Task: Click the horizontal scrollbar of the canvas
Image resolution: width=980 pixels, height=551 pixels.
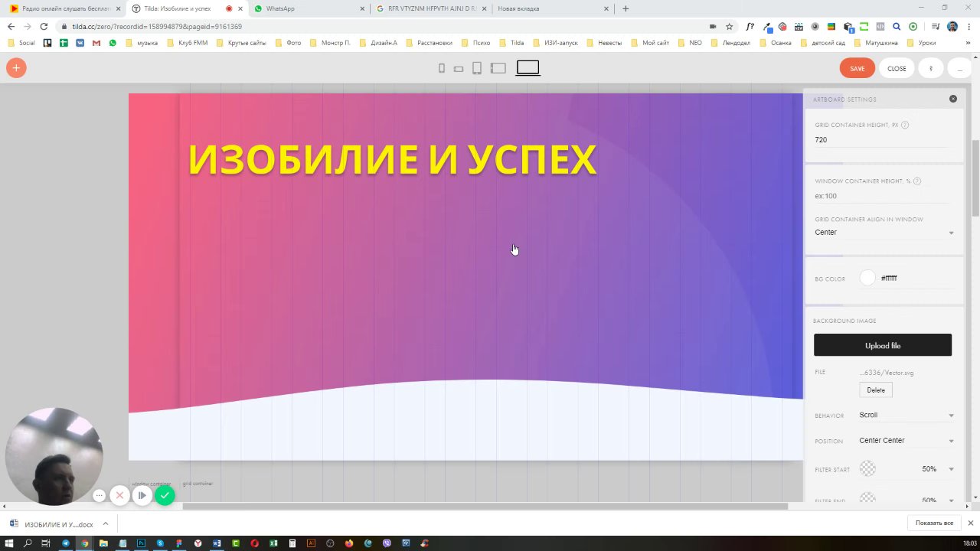Action: coord(485,506)
